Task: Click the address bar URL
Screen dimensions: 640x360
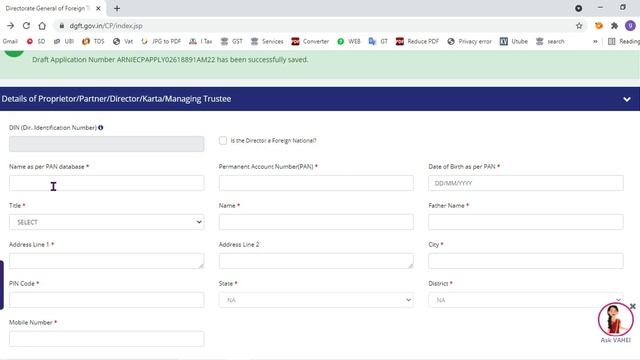Action: (106, 26)
